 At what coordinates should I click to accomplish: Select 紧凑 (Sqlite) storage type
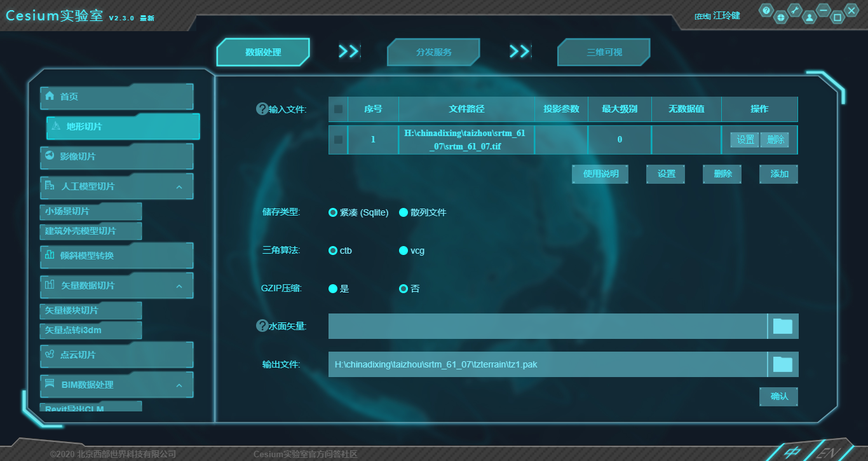(x=333, y=212)
